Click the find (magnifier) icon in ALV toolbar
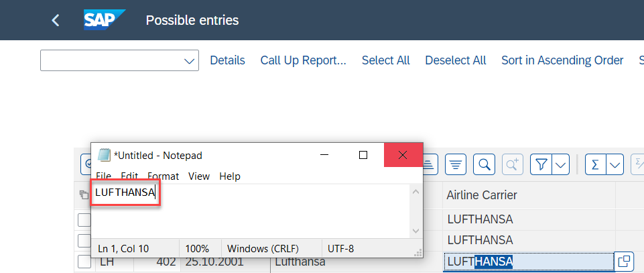 click(485, 165)
